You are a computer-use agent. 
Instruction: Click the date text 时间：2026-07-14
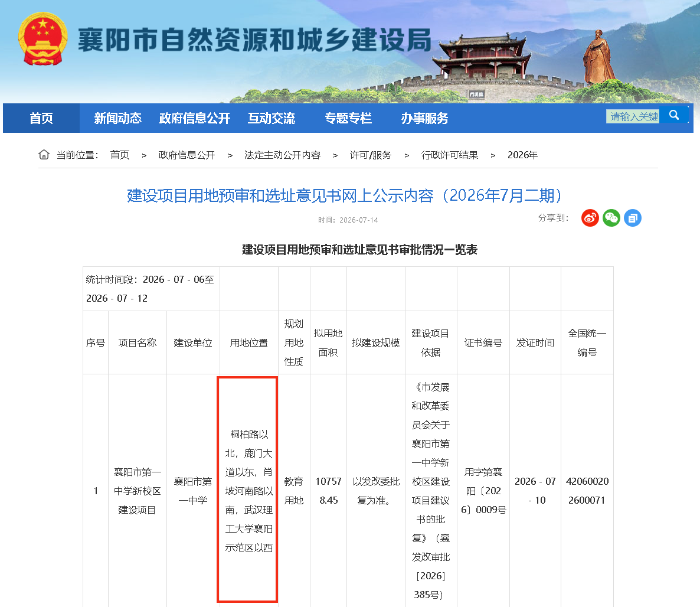(x=348, y=220)
